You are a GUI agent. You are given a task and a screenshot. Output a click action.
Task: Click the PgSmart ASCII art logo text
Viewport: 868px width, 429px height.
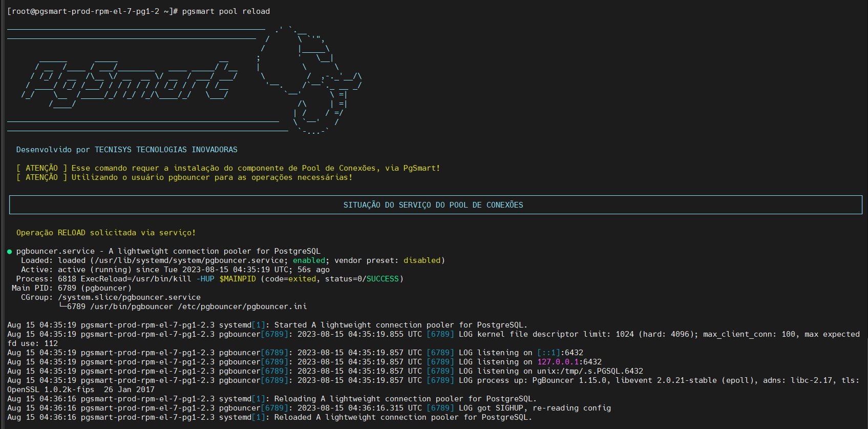(130, 82)
